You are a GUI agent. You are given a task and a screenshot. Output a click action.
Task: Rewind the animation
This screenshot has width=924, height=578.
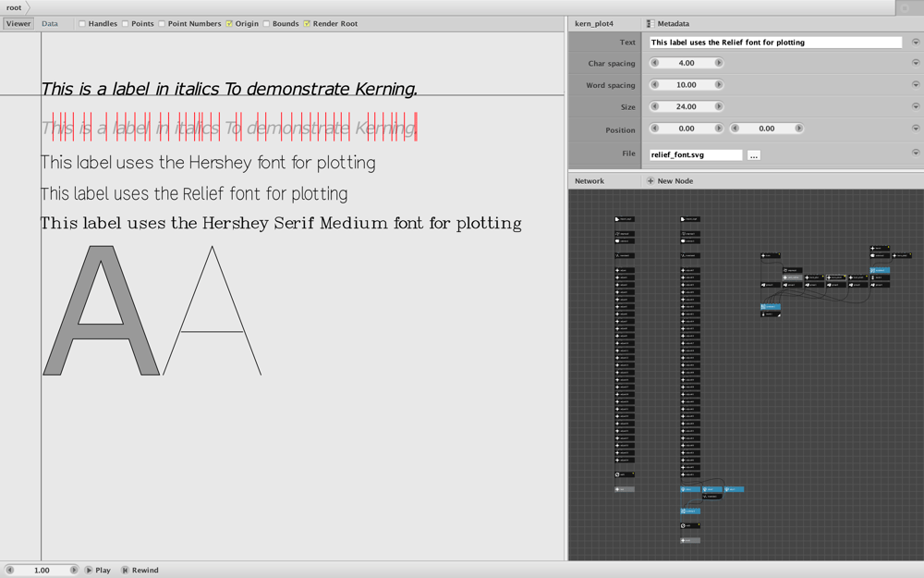[x=140, y=570]
